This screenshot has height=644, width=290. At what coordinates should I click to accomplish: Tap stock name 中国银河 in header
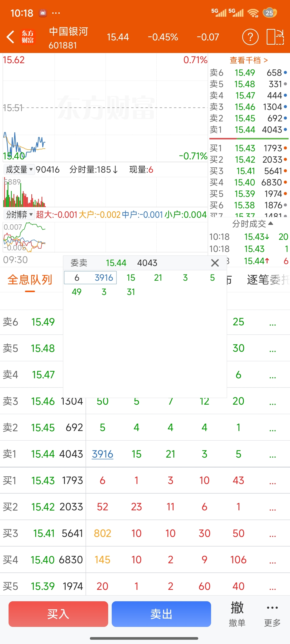68,32
